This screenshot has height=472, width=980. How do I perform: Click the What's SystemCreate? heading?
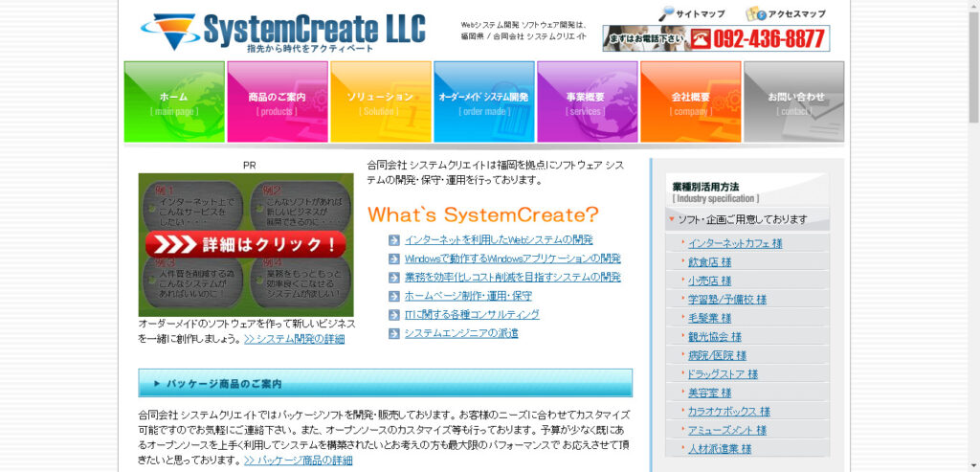click(483, 214)
